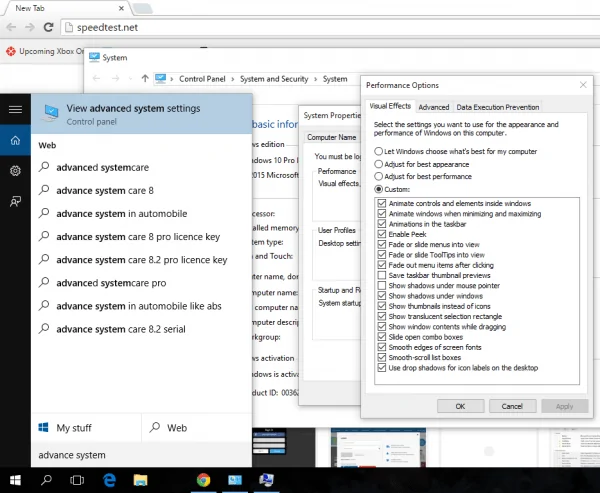Screen dimensions: 600x493
Task: Choose advanced systemcare pro suggestion
Action: tap(142, 282)
